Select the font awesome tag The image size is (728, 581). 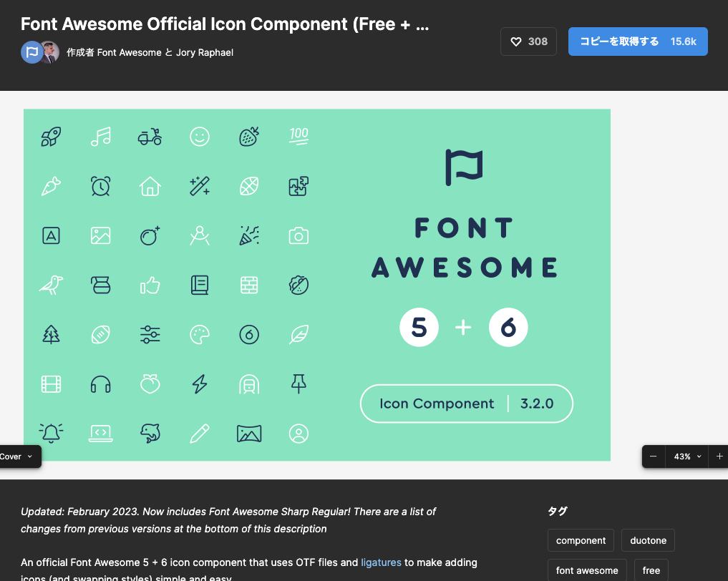tap(587, 570)
